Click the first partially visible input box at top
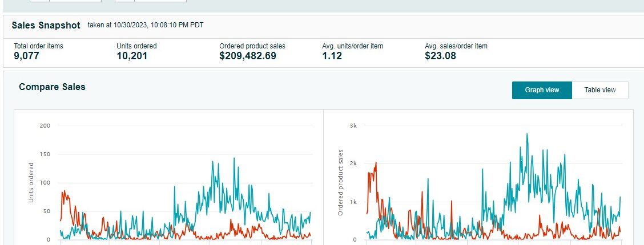This screenshot has height=245, width=644. point(75,1)
